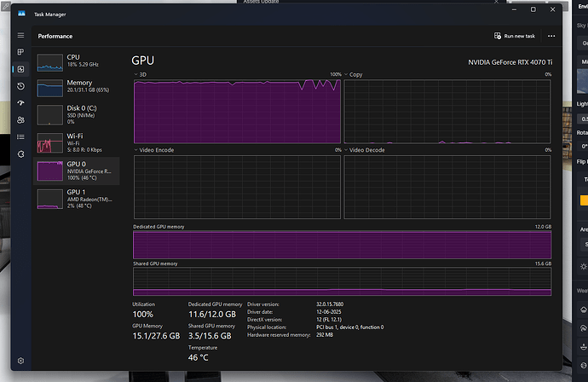Click hardware reserved memory 292 MB text
The image size is (588, 382).
pyautogui.click(x=325, y=335)
